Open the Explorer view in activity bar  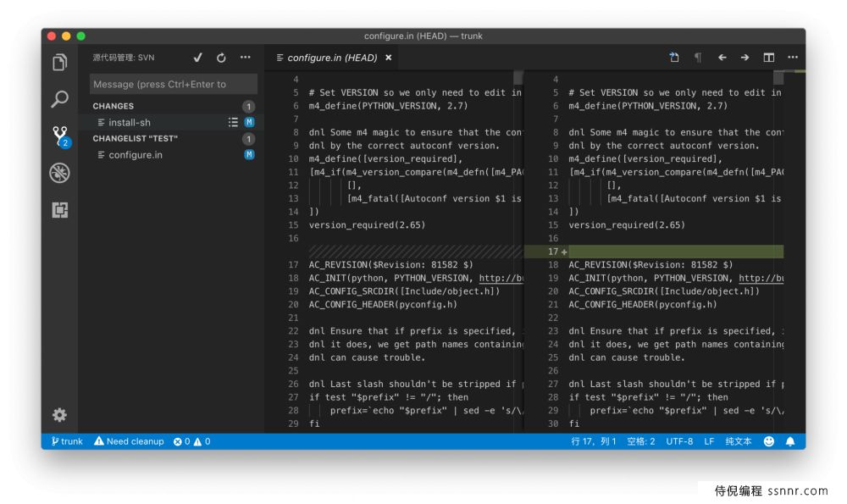60,63
